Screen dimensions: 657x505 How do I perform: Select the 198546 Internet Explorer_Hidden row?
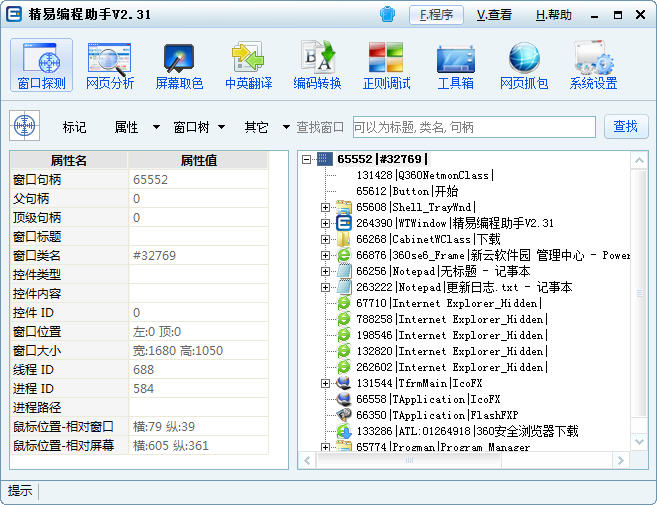click(452, 335)
